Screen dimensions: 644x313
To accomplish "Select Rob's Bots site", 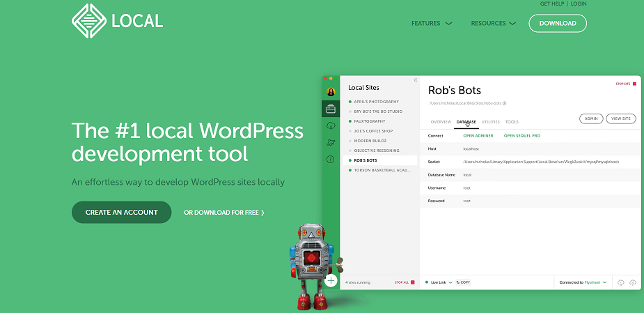I will tap(380, 160).
